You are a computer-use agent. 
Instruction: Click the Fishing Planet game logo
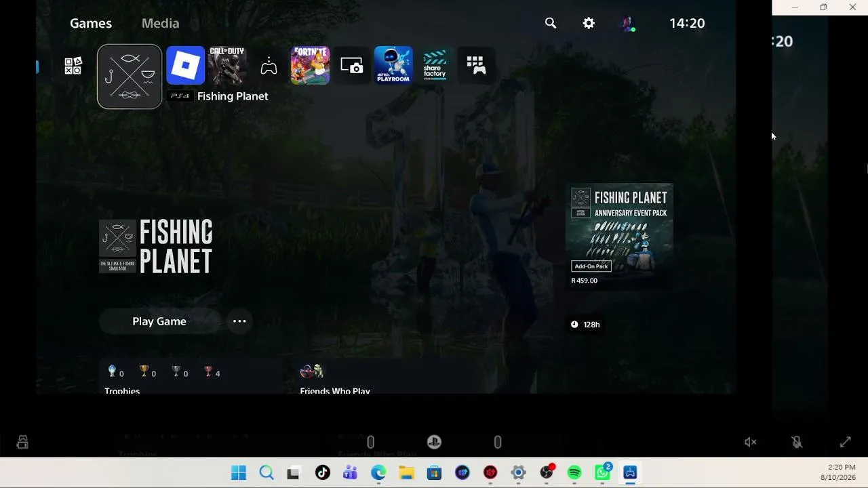click(x=156, y=246)
